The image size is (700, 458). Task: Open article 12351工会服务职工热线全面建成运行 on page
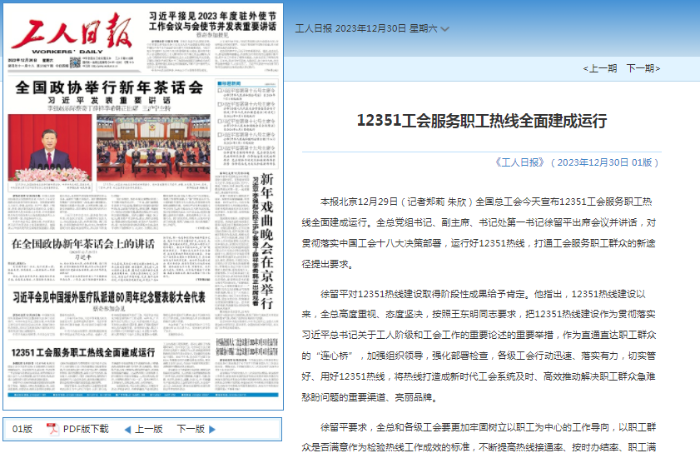pos(84,353)
